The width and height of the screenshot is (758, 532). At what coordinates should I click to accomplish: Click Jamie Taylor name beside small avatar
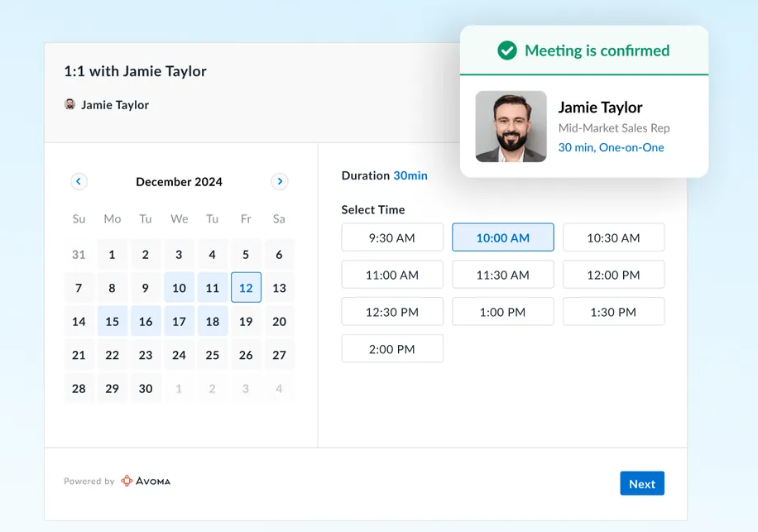[115, 105]
